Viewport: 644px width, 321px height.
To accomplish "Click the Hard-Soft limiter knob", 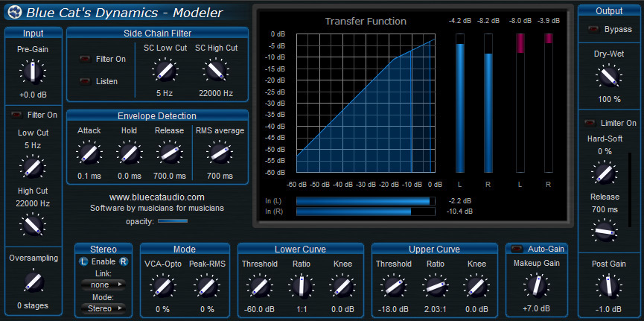I will click(x=604, y=173).
